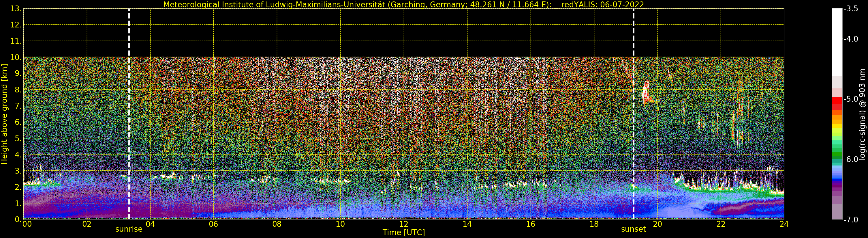Click the y-axis tick label '13.'
The image size is (868, 238).
click(16, 9)
